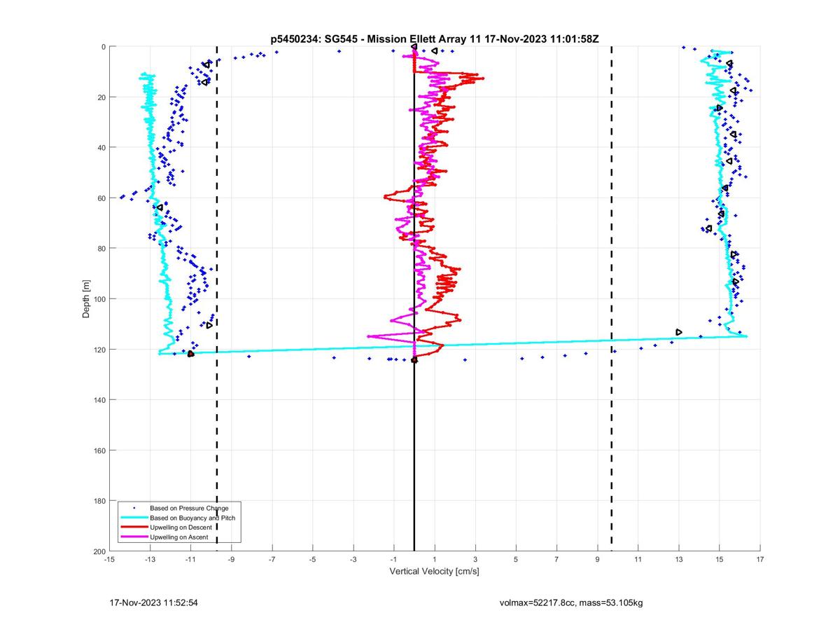Click x-axis tick label '-15'

pyautogui.click(x=109, y=560)
